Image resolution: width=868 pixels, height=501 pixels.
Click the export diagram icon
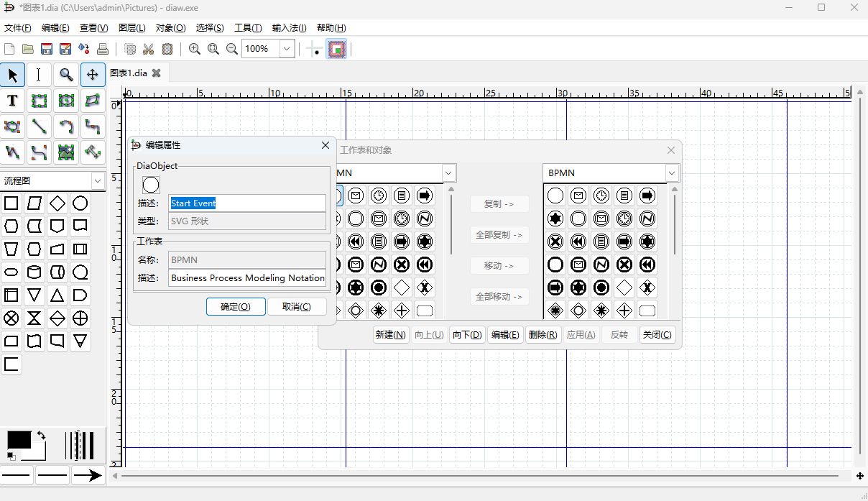[x=84, y=49]
